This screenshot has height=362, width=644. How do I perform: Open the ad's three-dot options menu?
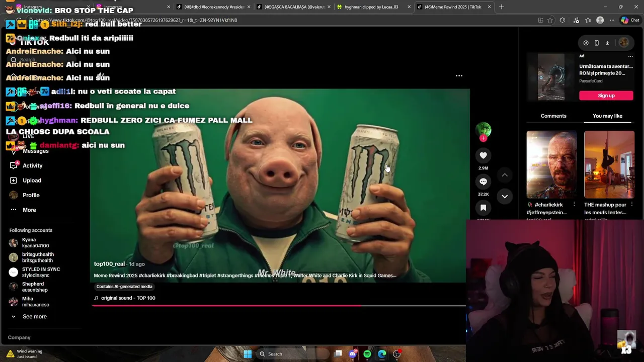tap(630, 56)
